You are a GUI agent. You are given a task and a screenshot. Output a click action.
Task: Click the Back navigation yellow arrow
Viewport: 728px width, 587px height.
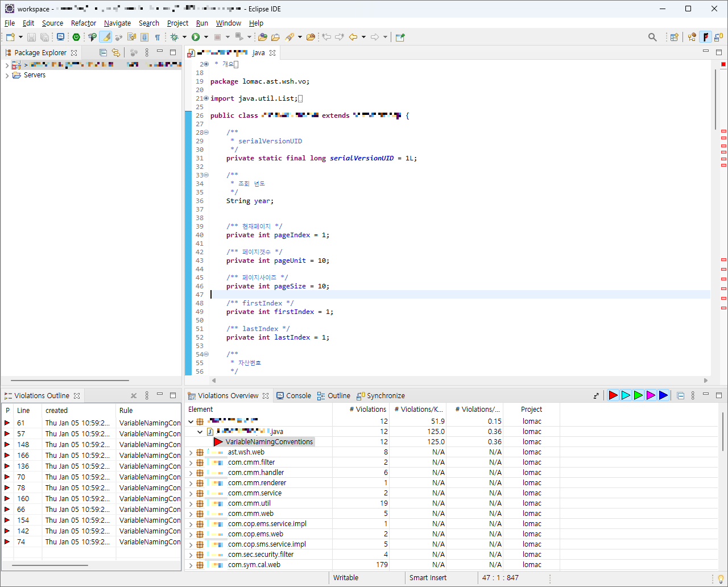coord(353,37)
